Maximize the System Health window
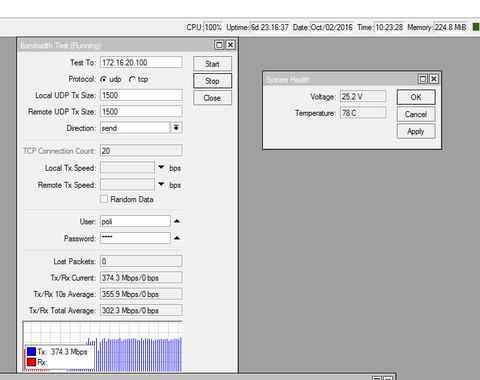Screen dimensions: 480x380 pos(423,79)
